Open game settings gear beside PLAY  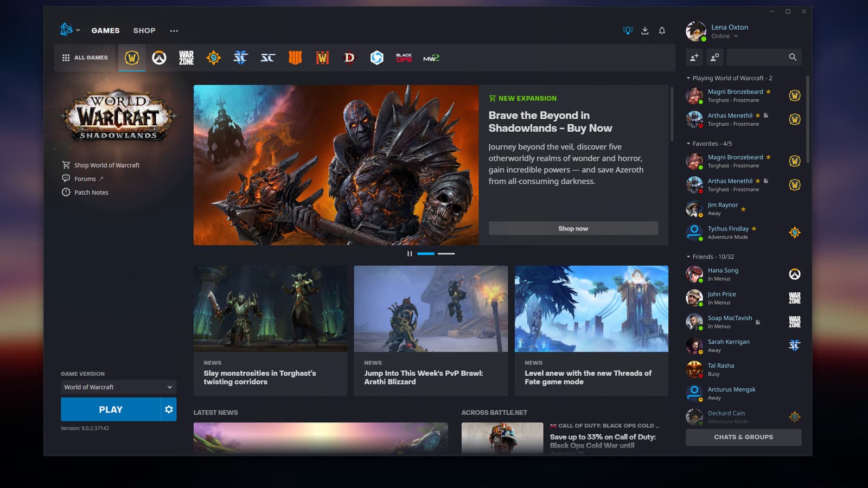[169, 409]
